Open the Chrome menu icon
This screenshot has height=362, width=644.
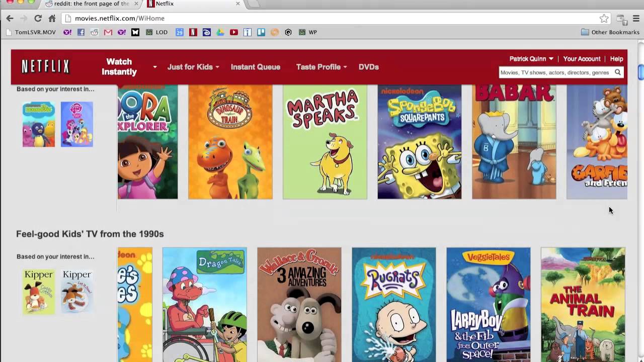pos(635,18)
